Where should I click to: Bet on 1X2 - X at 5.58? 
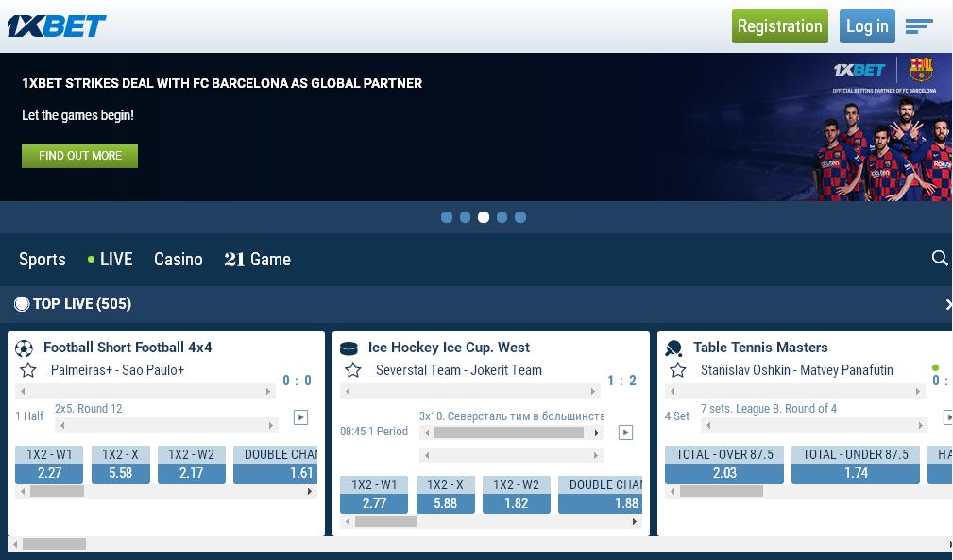(120, 465)
